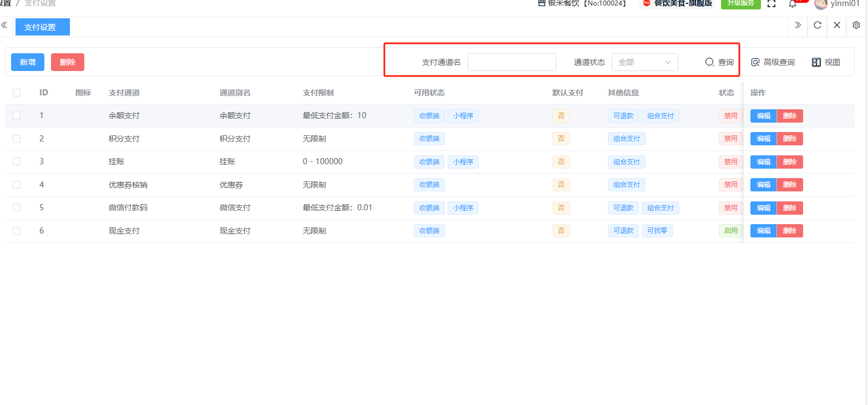Open the yinmi01 user menu

click(836, 4)
